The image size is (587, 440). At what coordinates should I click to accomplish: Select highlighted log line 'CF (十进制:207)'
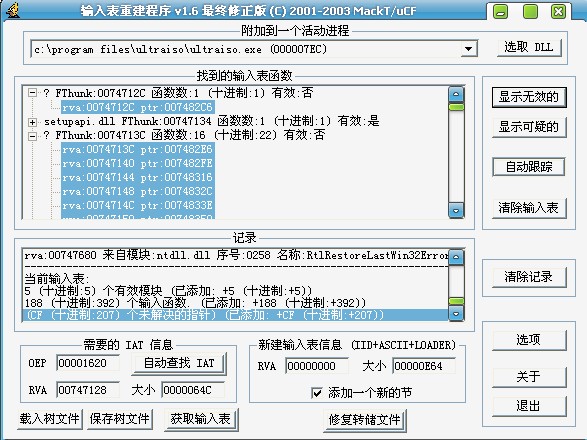(x=236, y=315)
